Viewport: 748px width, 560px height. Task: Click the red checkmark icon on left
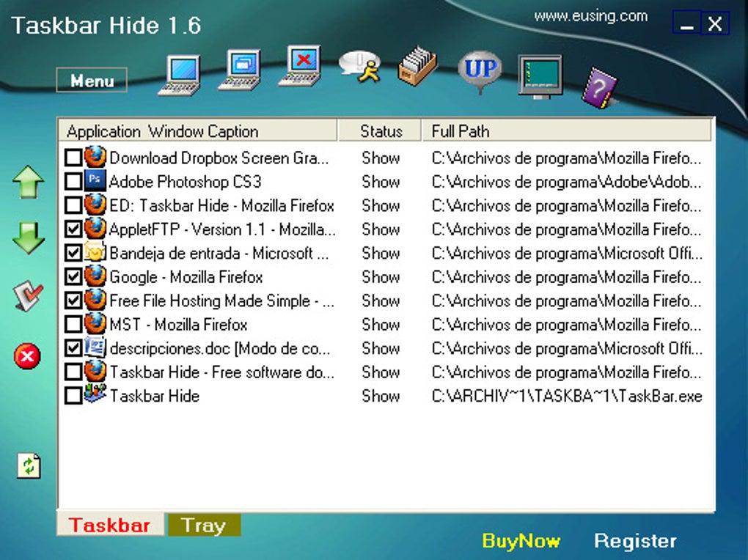[x=28, y=295]
